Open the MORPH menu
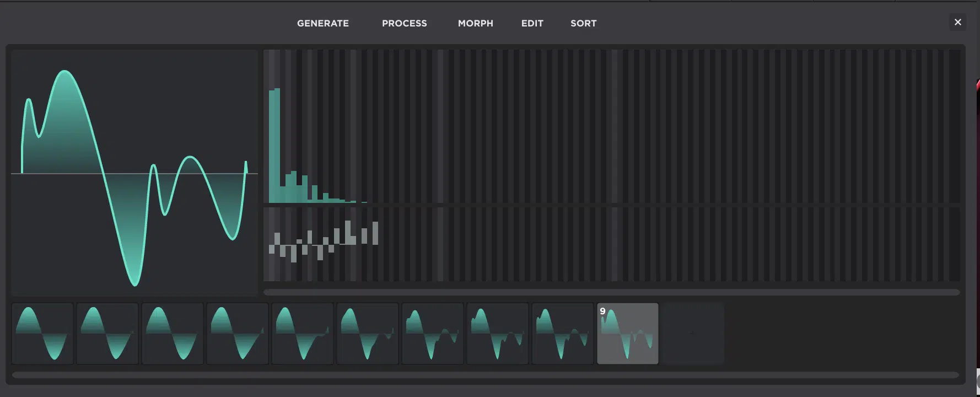 point(475,23)
